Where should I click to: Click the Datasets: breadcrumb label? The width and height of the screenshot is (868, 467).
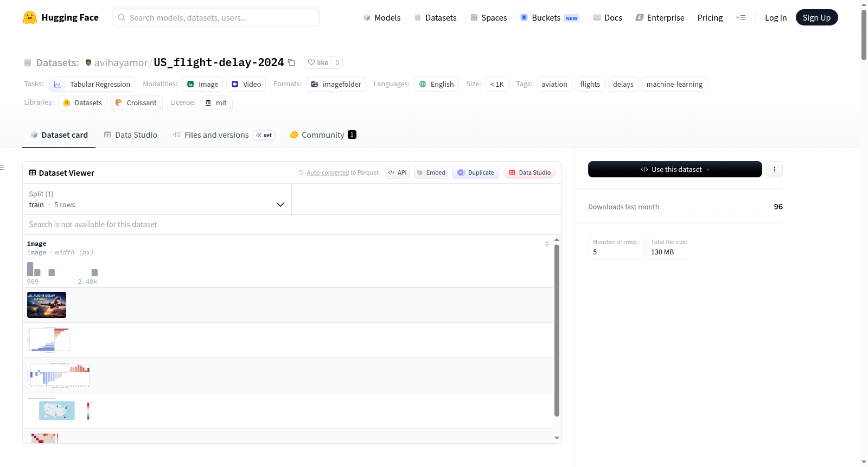pyautogui.click(x=58, y=62)
